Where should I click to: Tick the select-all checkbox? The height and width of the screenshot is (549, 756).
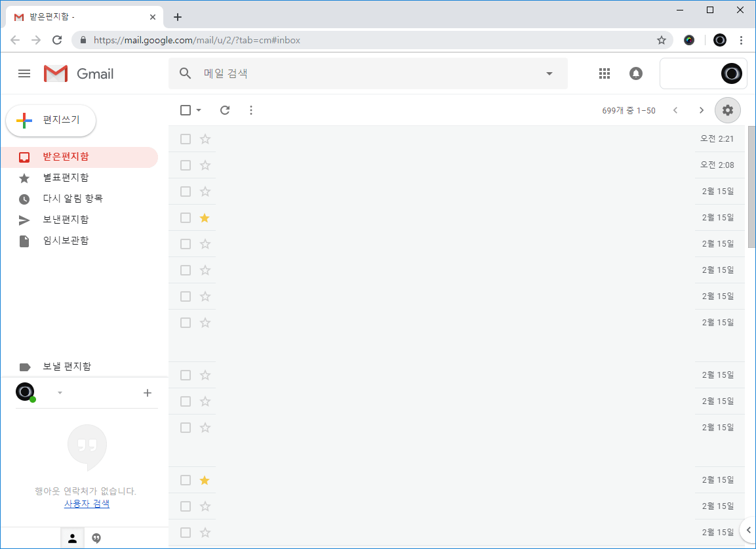coord(186,110)
